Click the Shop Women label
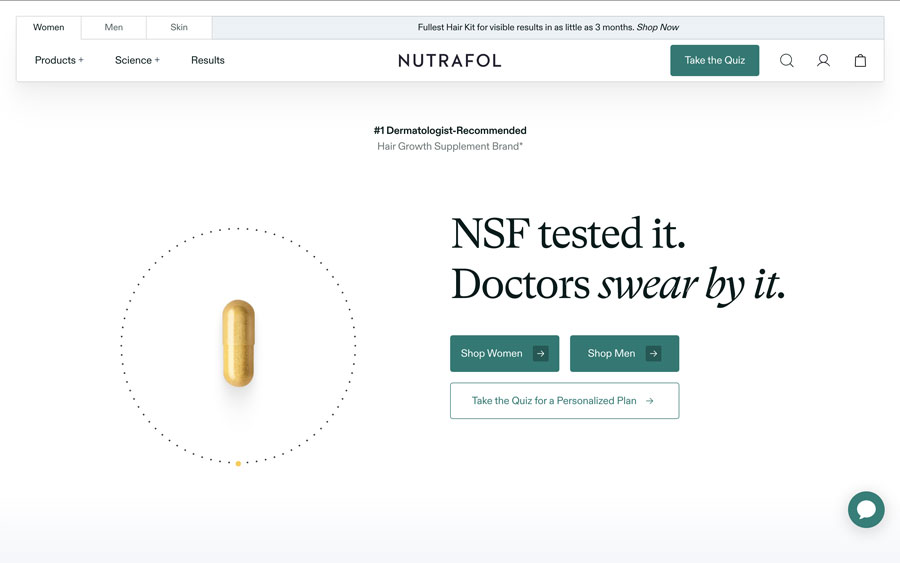This screenshot has height=563, width=900. pos(491,354)
